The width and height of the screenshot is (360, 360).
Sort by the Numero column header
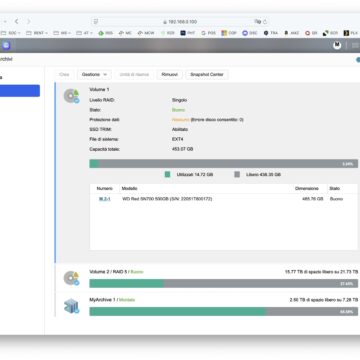(105, 188)
